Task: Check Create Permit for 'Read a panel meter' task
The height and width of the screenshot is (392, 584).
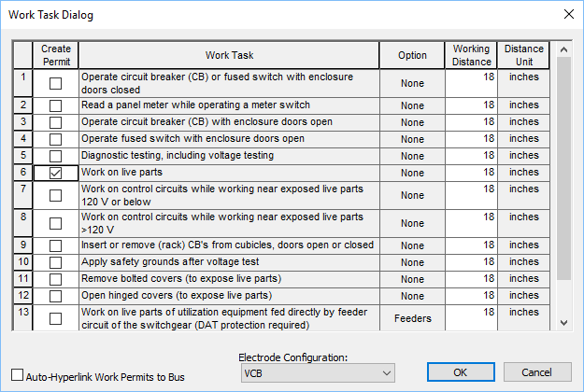Action: click(x=56, y=105)
